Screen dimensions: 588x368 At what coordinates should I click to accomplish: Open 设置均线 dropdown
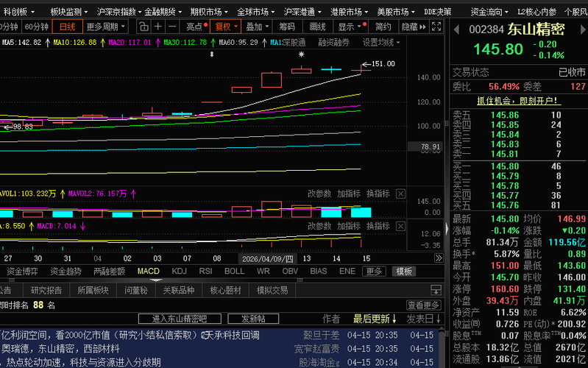(381, 43)
